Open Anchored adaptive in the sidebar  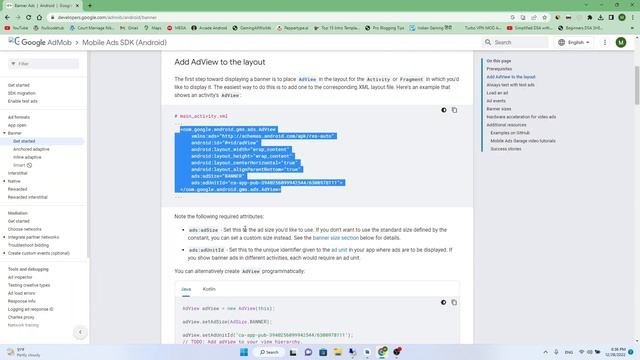coord(31,149)
